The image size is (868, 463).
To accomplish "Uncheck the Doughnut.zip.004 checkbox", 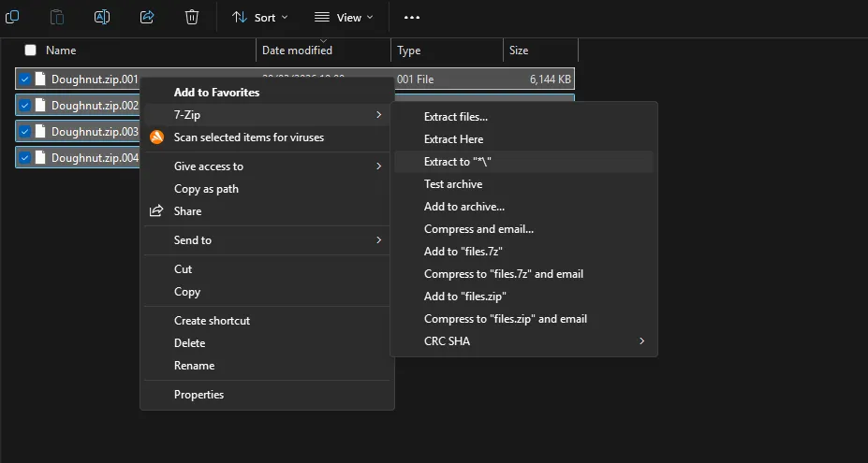I will [x=24, y=158].
